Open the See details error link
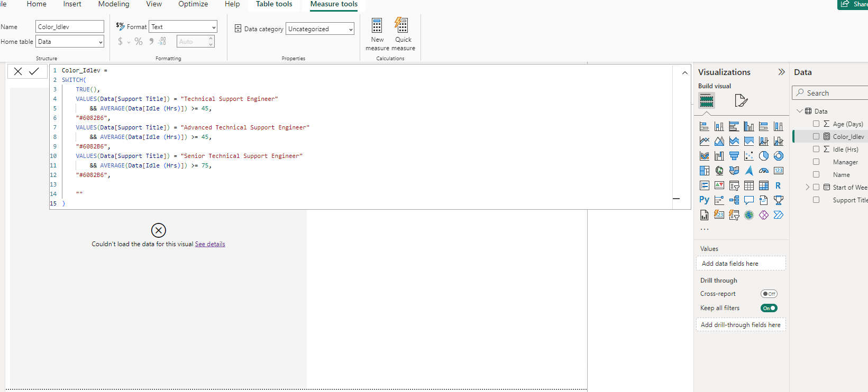This screenshot has width=868, height=392. pos(210,244)
